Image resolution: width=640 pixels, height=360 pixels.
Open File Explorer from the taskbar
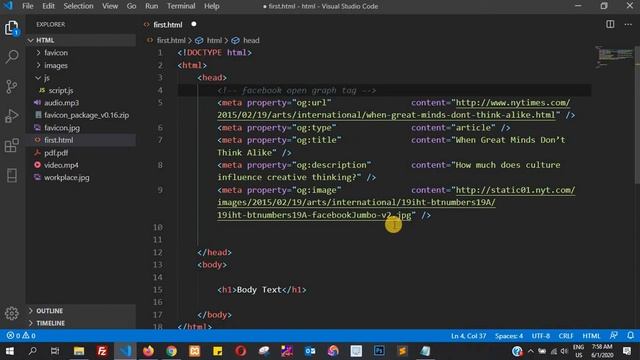coord(79,351)
